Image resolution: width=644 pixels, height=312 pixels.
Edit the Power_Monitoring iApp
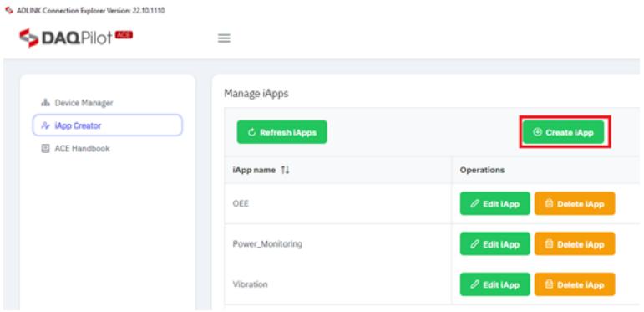[x=495, y=243]
